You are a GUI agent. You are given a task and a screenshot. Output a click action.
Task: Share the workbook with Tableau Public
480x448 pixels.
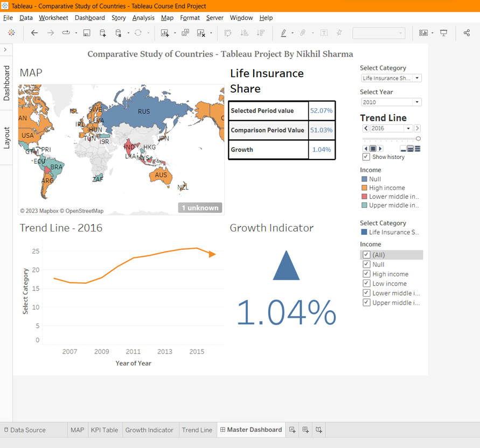[467, 32]
